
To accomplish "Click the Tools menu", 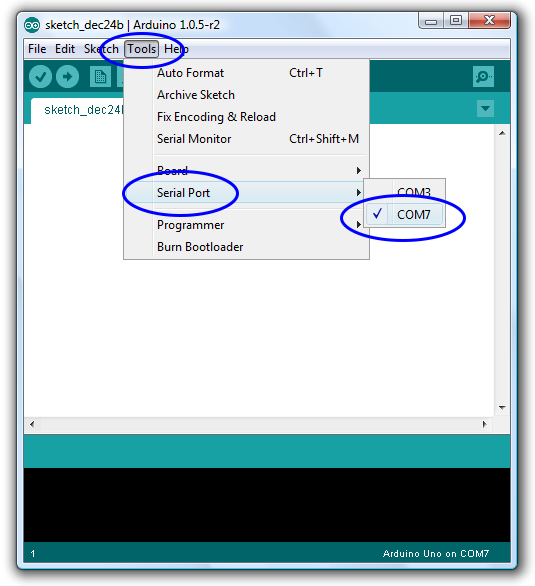I will (142, 49).
